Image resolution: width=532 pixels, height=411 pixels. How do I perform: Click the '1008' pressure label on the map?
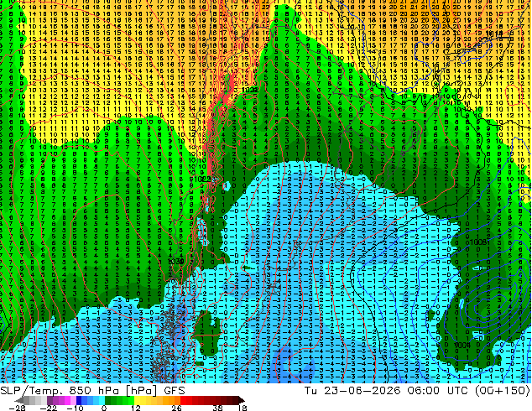(479, 242)
